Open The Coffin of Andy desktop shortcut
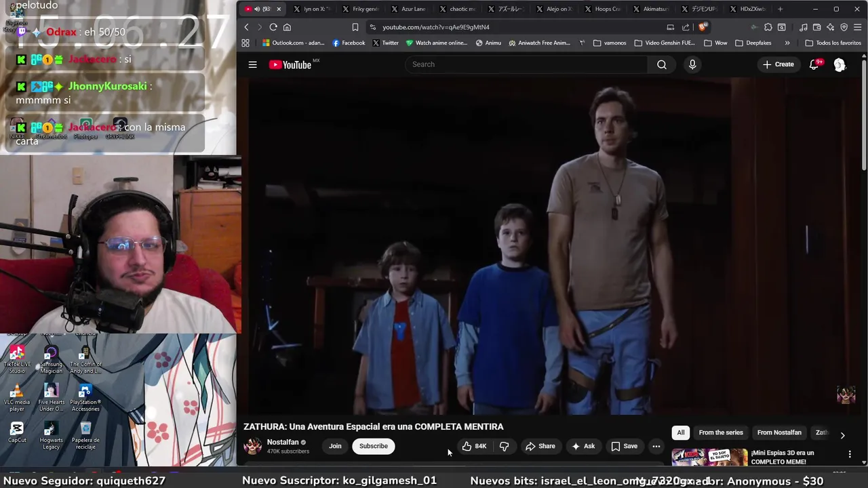 (x=85, y=360)
